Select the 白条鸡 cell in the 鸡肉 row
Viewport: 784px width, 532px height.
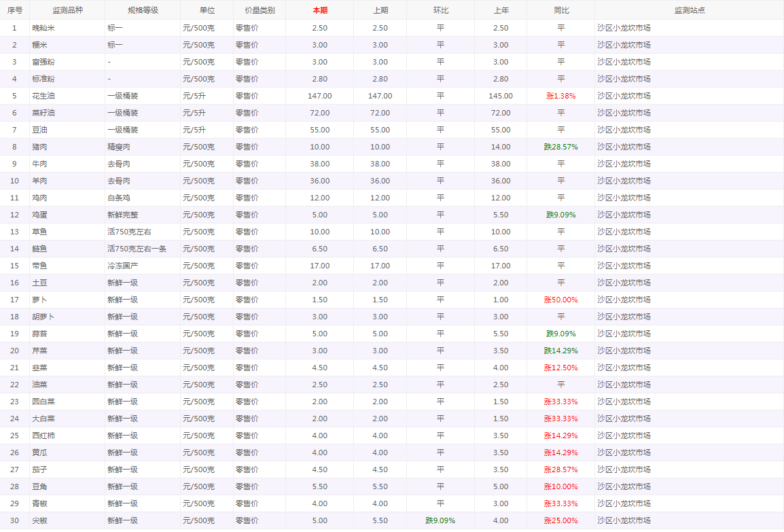pos(119,198)
